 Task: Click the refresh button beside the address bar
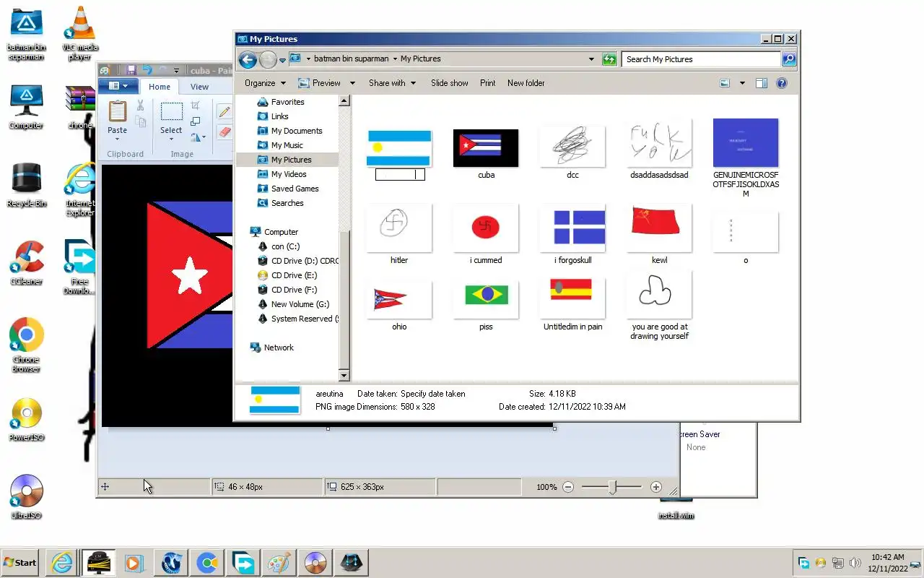tap(610, 59)
